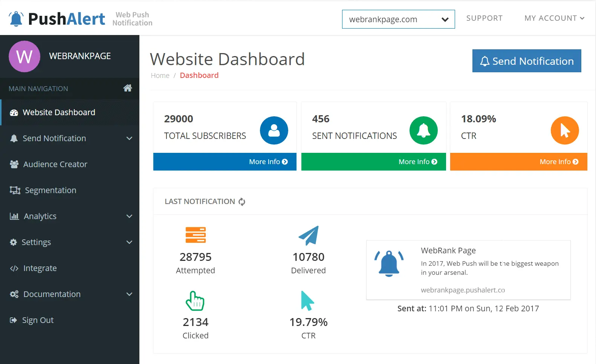This screenshot has width=596, height=364.
Task: Click the Integrate code brackets icon
Action: (14, 268)
